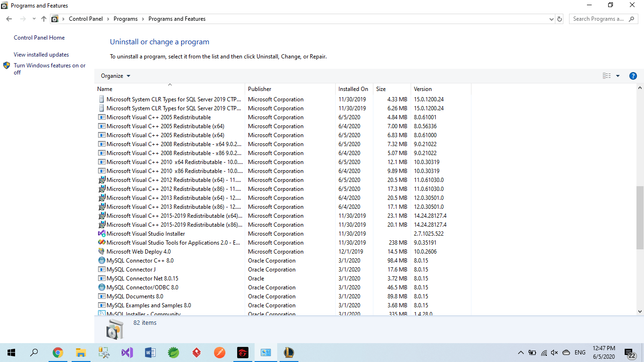
Task: Click the vertical scrollbar thumb
Action: (640, 217)
